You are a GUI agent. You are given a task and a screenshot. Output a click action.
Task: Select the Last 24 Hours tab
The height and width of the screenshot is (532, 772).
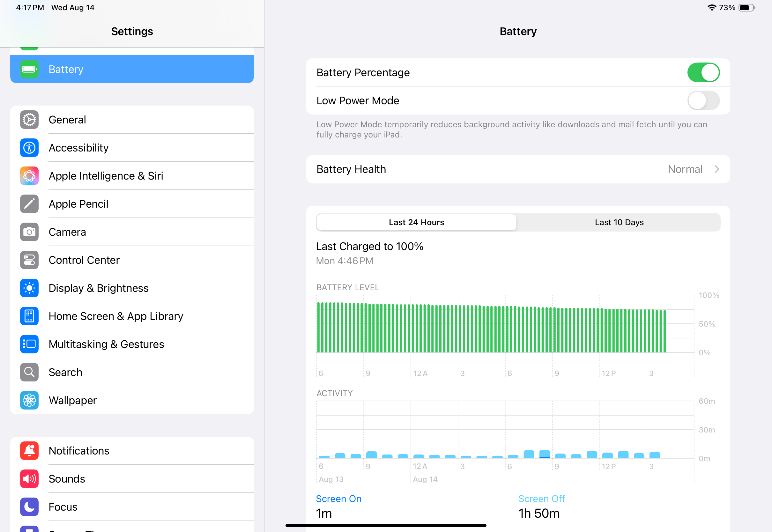417,222
